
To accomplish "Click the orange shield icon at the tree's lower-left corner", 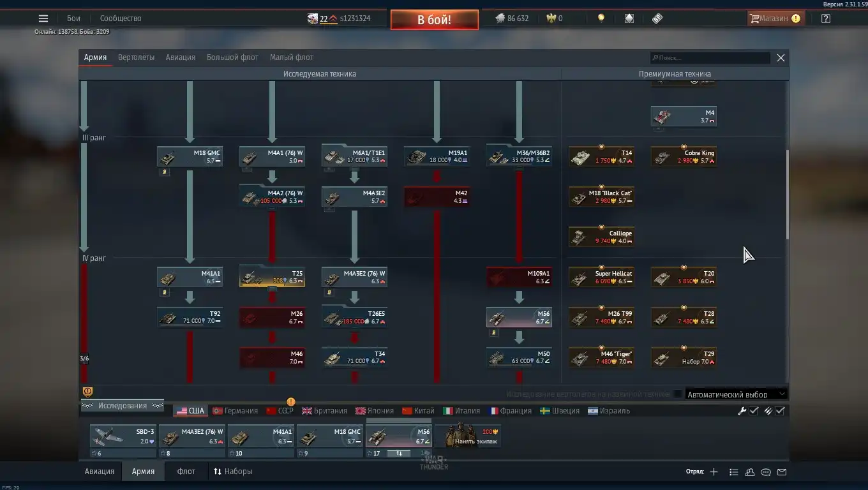I will click(87, 392).
